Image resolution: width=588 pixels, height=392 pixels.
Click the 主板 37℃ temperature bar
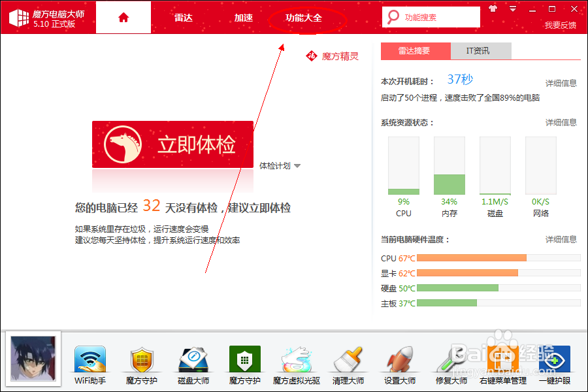pyautogui.click(x=498, y=302)
